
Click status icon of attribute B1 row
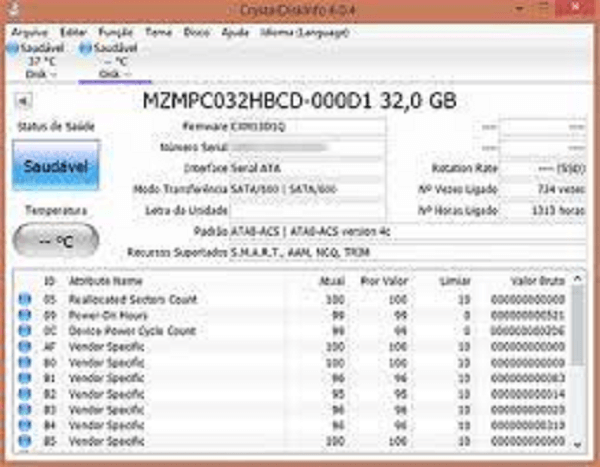[25, 378]
